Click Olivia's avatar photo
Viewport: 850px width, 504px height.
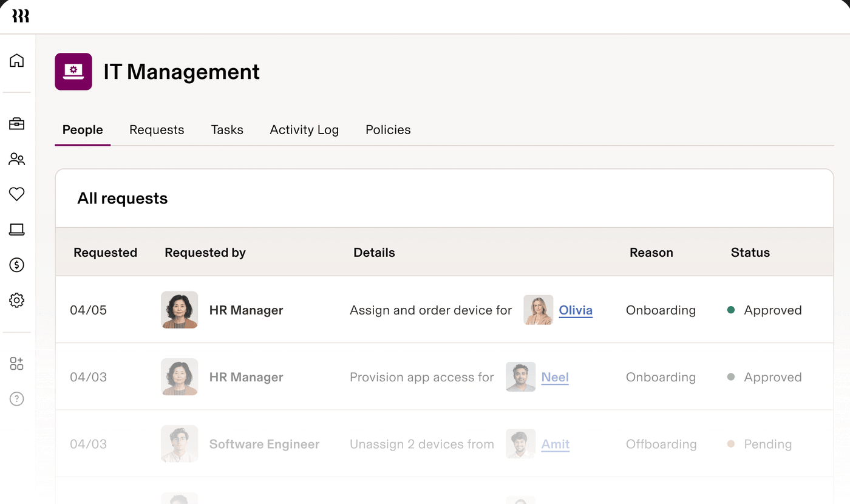click(539, 310)
